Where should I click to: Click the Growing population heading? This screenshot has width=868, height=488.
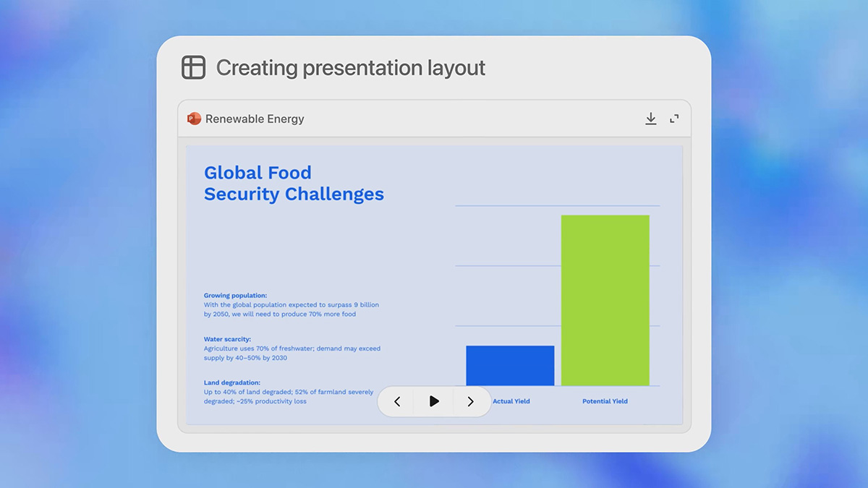(x=235, y=295)
